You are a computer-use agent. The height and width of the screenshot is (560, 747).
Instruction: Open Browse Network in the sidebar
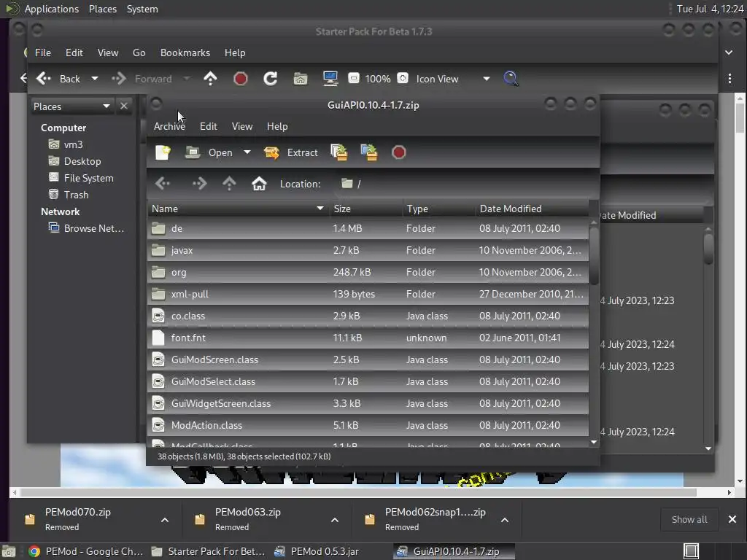click(x=86, y=228)
